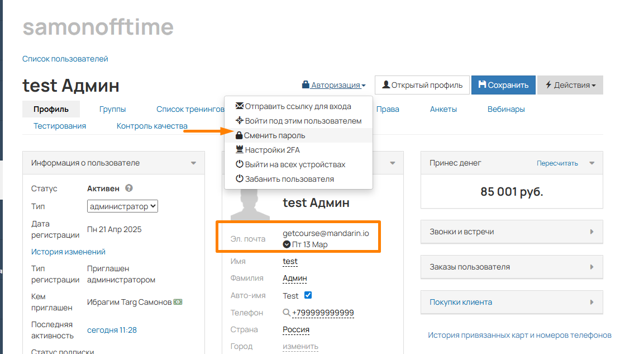644x354 pixels.
Task: Click the magnifier icon beside phone number
Action: coord(287,313)
